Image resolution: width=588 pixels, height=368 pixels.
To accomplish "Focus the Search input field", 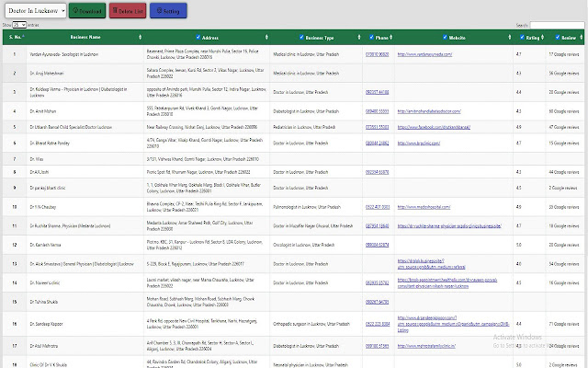I will pos(557,25).
